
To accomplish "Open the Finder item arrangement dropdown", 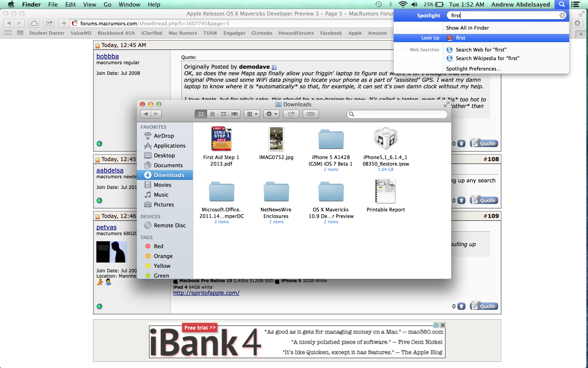I will (x=252, y=114).
